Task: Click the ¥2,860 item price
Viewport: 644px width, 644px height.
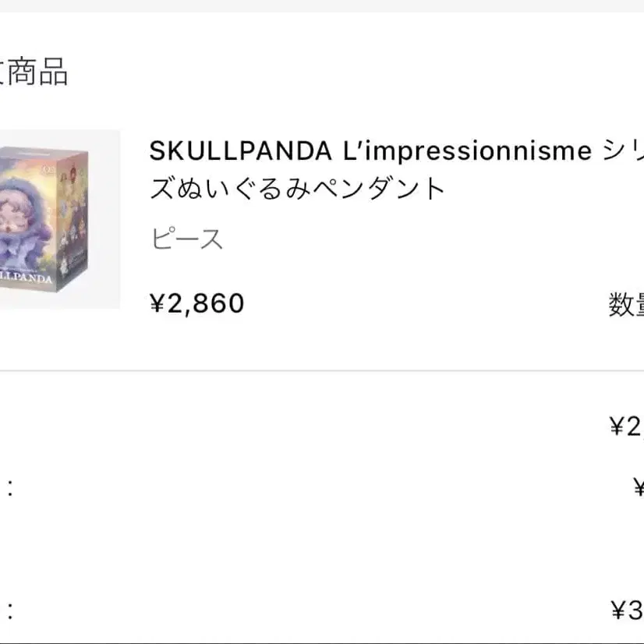Action: point(196,303)
